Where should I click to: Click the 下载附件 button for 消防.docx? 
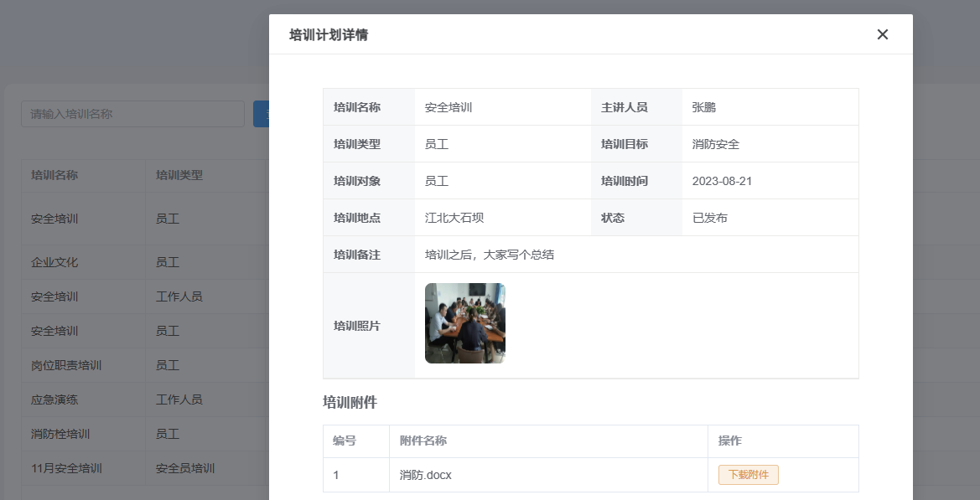pyautogui.click(x=748, y=475)
